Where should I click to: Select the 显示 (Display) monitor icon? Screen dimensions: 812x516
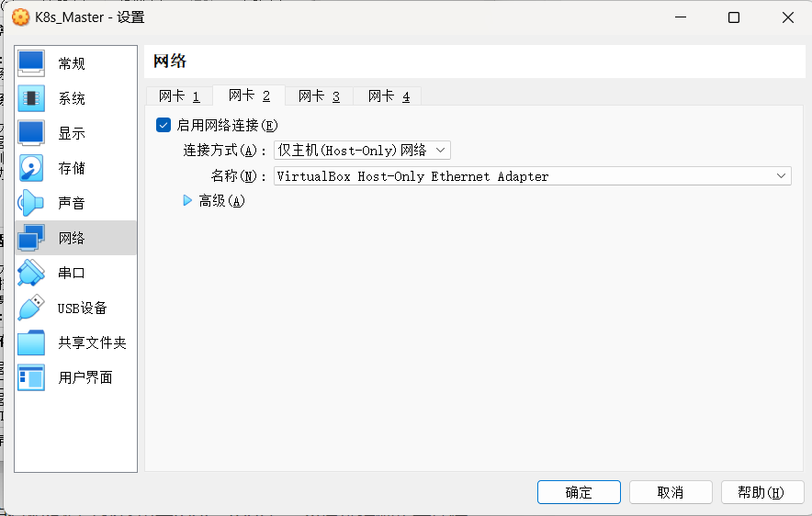click(31, 133)
